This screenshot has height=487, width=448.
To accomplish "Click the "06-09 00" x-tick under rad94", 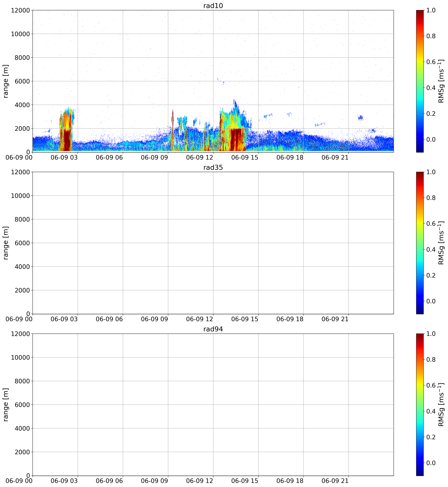I will tap(19, 481).
